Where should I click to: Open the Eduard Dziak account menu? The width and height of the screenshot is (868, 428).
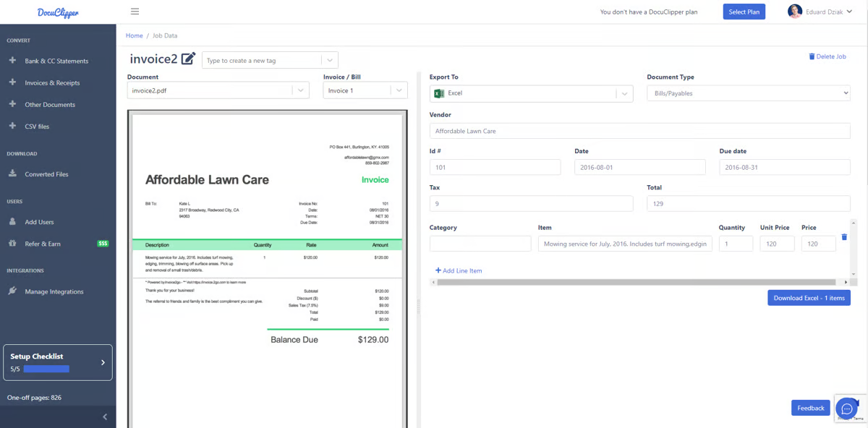(822, 11)
